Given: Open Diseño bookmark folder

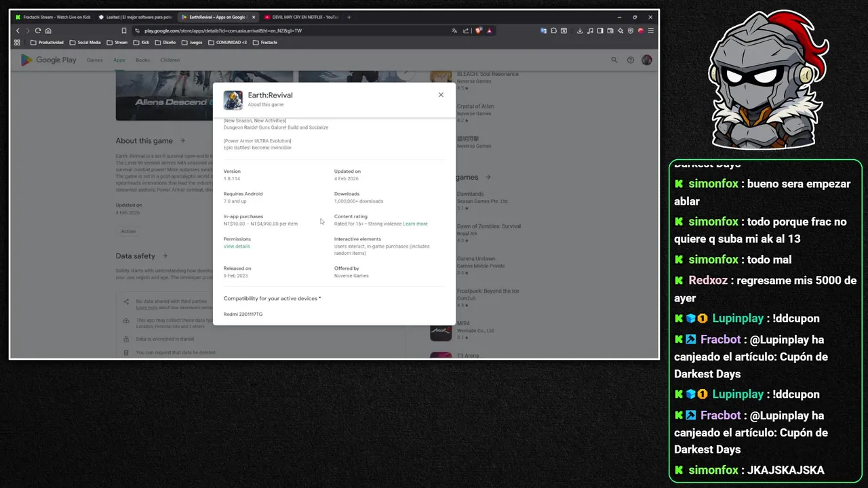Looking at the screenshot, I should tap(165, 42).
